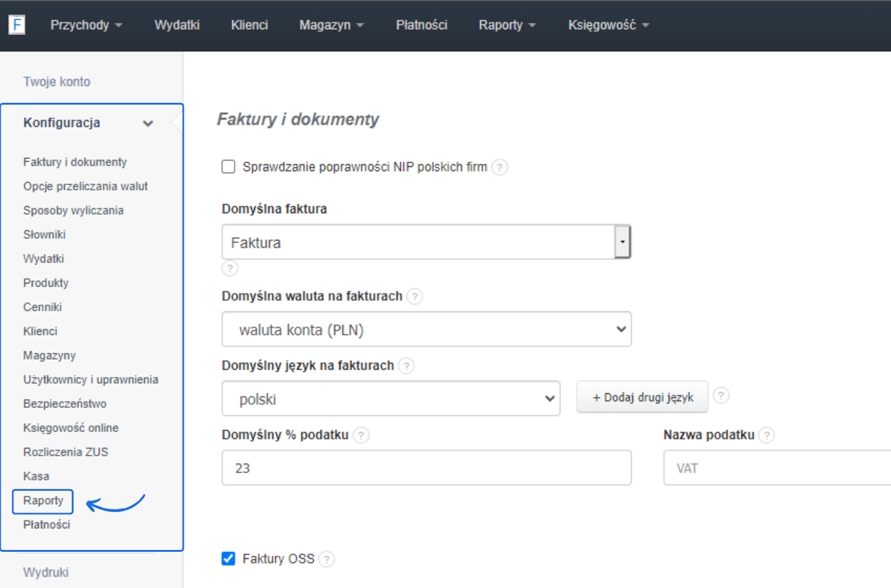The height and width of the screenshot is (588, 891).
Task: Click help icon next to Nazwa podatku
Action: 767,435
